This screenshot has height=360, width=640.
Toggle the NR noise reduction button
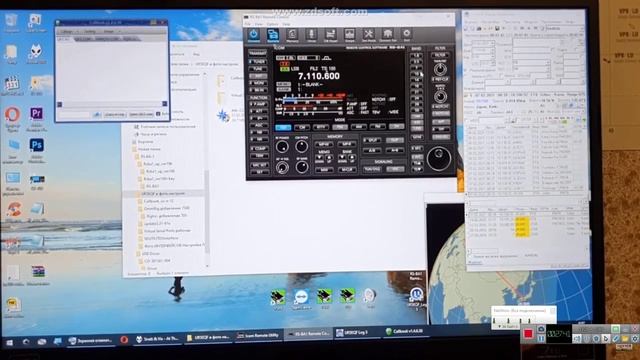click(258, 139)
